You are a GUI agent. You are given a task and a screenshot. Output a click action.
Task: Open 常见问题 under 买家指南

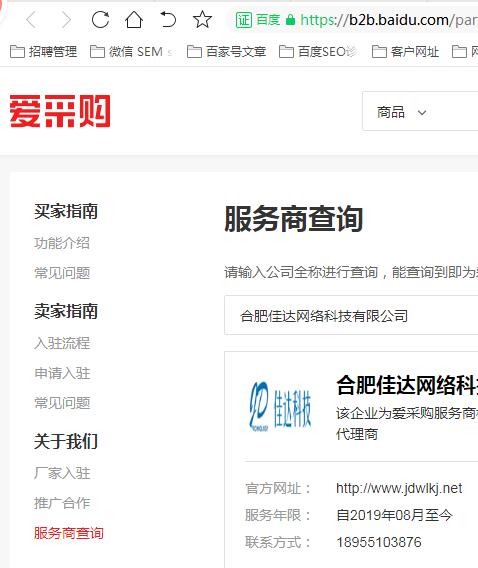click(x=62, y=273)
